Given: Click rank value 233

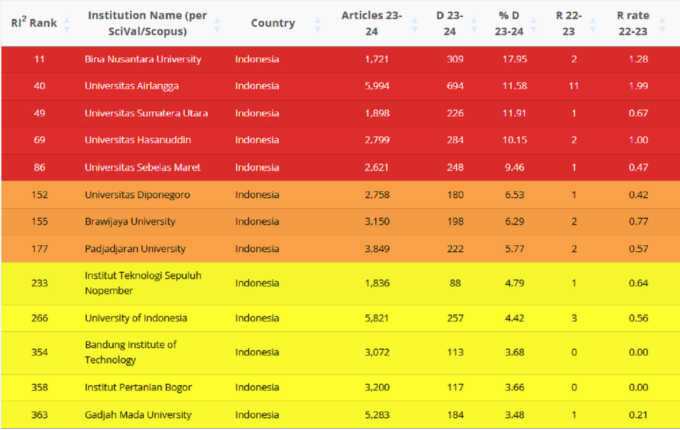Looking at the screenshot, I should tap(39, 283).
